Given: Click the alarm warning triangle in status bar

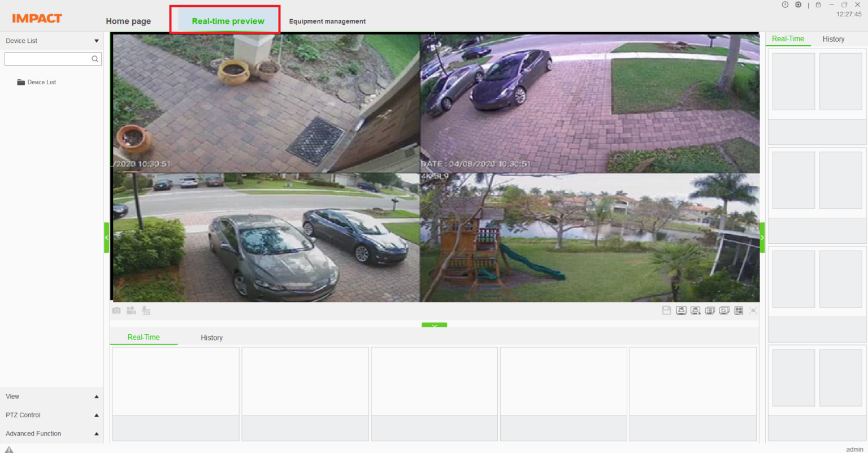Looking at the screenshot, I should [x=9, y=449].
